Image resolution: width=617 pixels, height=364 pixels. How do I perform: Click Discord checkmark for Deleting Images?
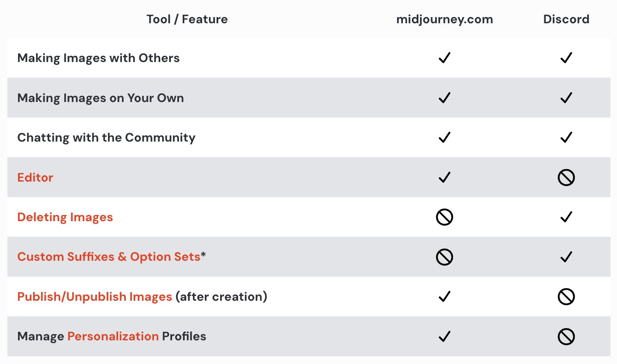tap(566, 217)
